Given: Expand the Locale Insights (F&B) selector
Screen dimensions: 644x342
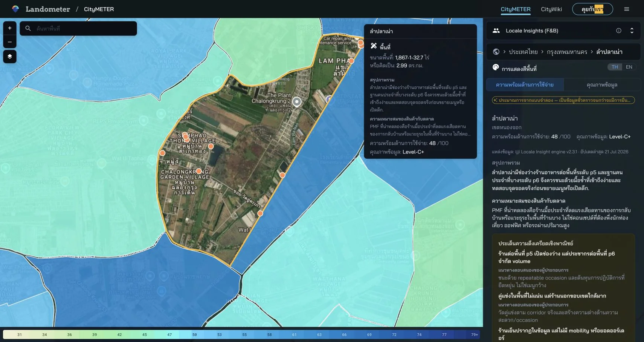Looking at the screenshot, I should (x=632, y=31).
